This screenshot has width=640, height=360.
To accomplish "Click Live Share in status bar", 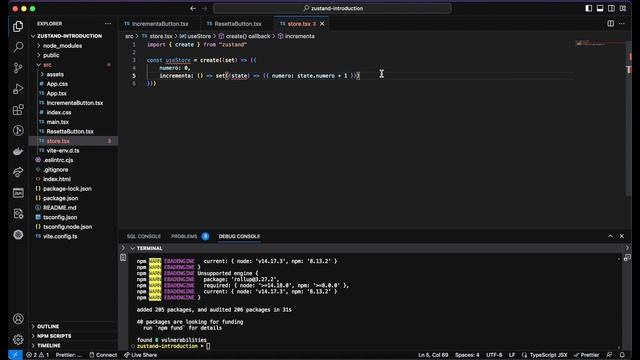I will pos(140,355).
